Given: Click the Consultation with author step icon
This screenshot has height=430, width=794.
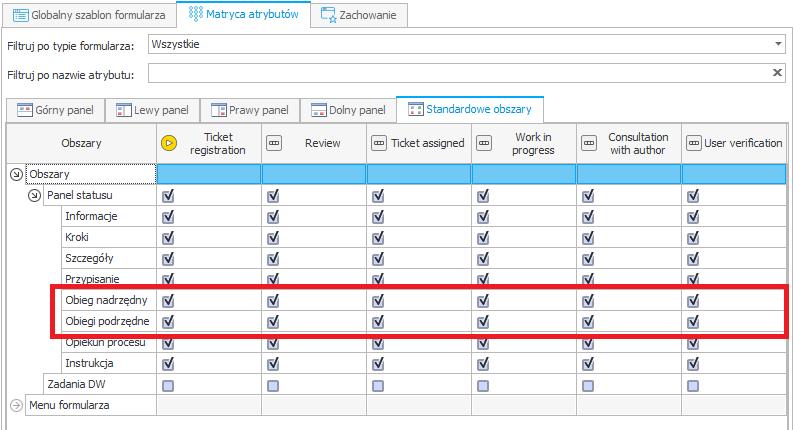Looking at the screenshot, I should pyautogui.click(x=589, y=143).
